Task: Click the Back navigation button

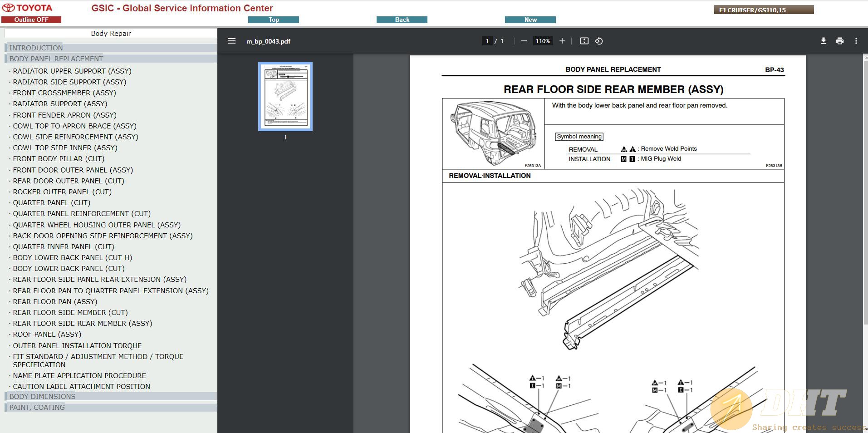Action: pos(402,20)
